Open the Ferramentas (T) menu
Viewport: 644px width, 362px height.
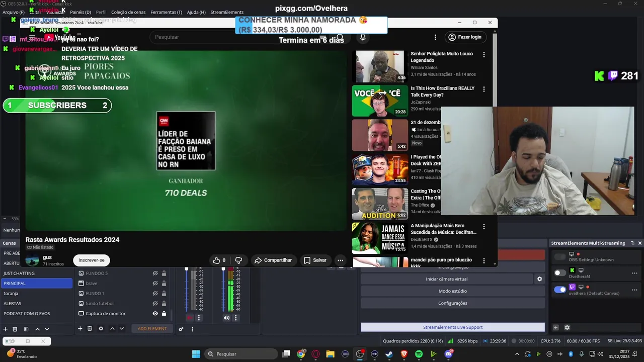[167, 12]
